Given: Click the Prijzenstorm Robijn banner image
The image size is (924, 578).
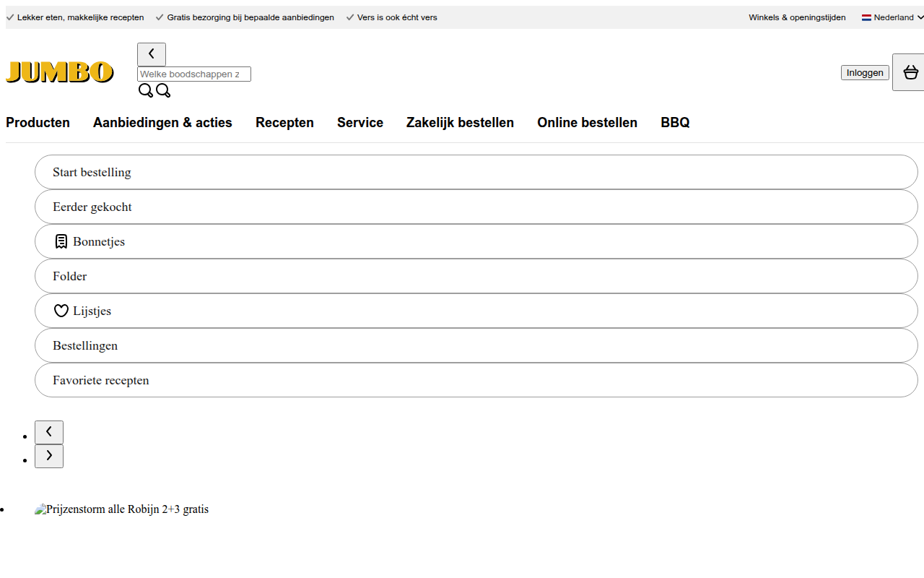Looking at the screenshot, I should (x=121, y=509).
